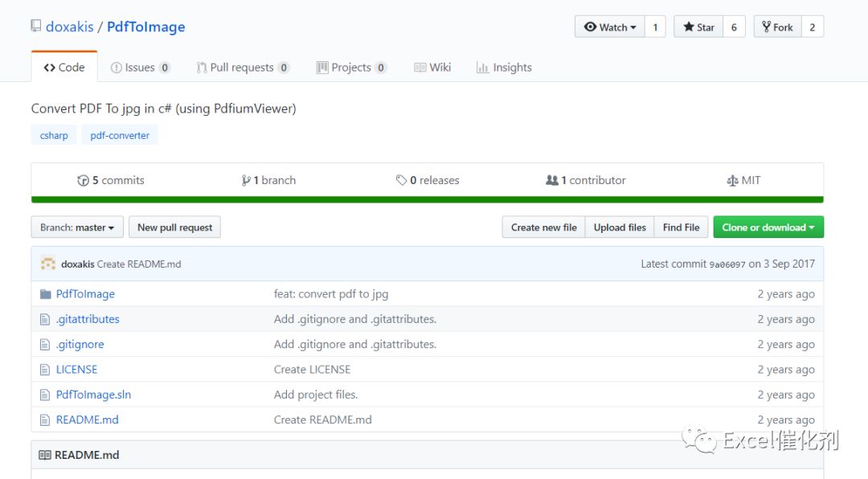The height and width of the screenshot is (479, 868).
Task: Click the .gitignore file icon
Action: pyautogui.click(x=45, y=345)
